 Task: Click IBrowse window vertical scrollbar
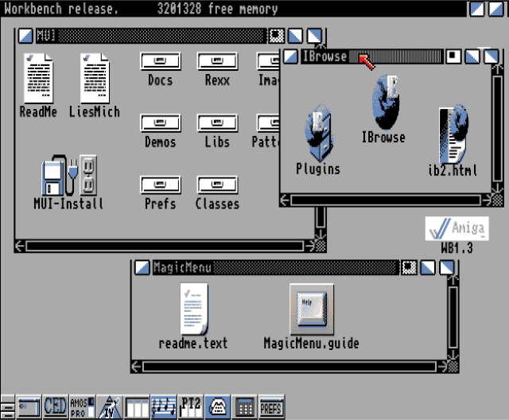497,129
